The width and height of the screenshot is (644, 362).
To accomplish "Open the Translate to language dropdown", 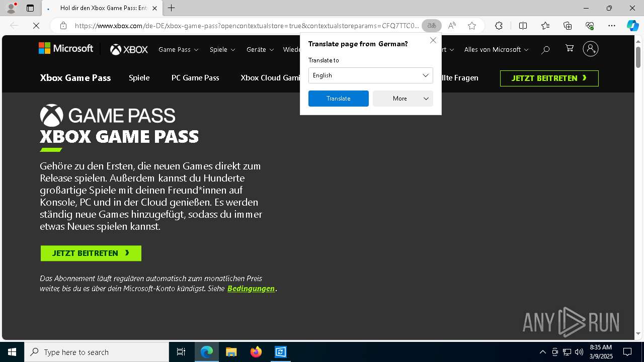I will click(371, 75).
